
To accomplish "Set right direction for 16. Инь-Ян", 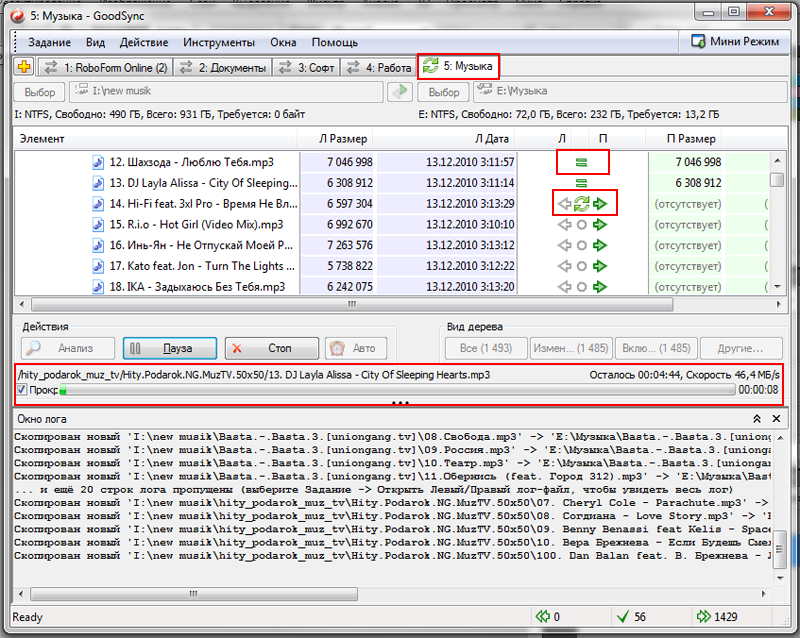I will (600, 246).
